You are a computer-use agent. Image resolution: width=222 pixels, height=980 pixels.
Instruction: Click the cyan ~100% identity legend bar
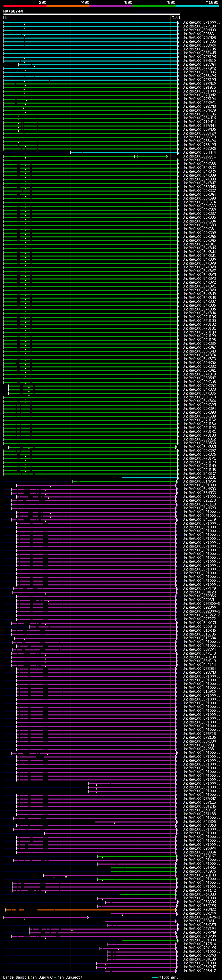pos(197,6)
